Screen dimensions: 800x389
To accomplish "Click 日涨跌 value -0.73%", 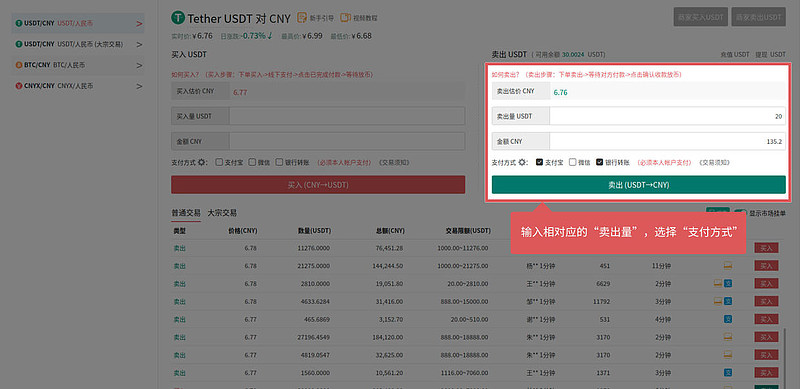I will point(254,36).
